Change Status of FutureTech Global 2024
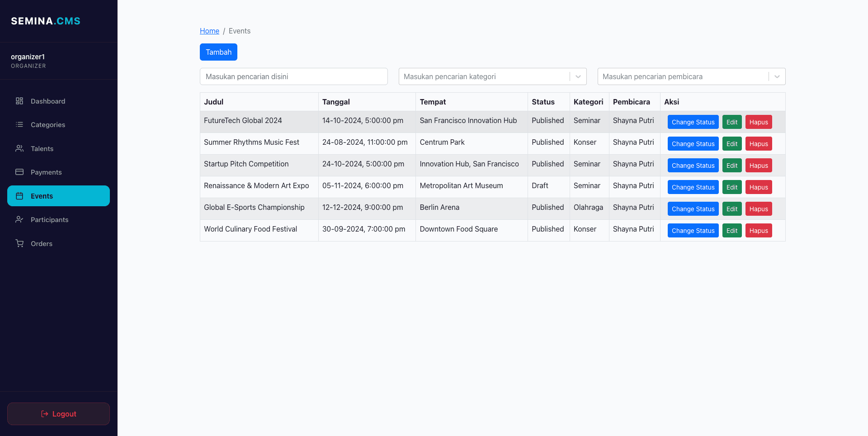The height and width of the screenshot is (436, 868). tap(693, 122)
